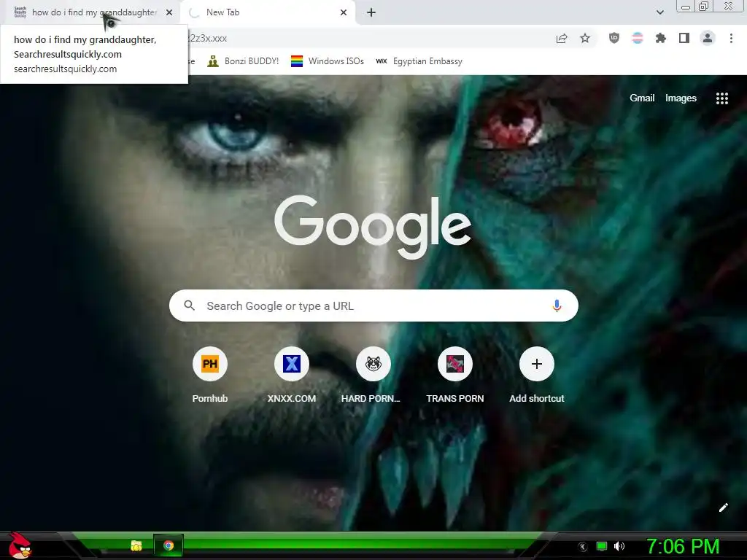Toggle the side panel icon

pyautogui.click(x=684, y=38)
